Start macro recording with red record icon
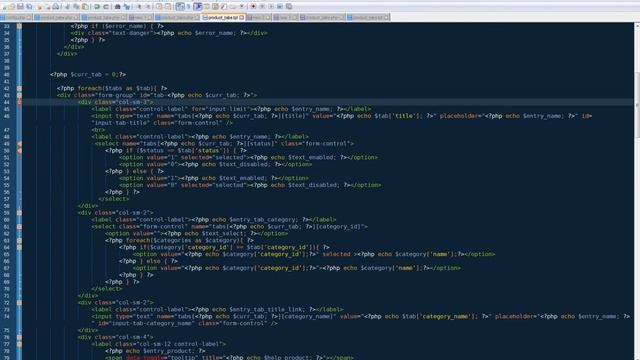The width and height of the screenshot is (640, 360). [x=253, y=7]
